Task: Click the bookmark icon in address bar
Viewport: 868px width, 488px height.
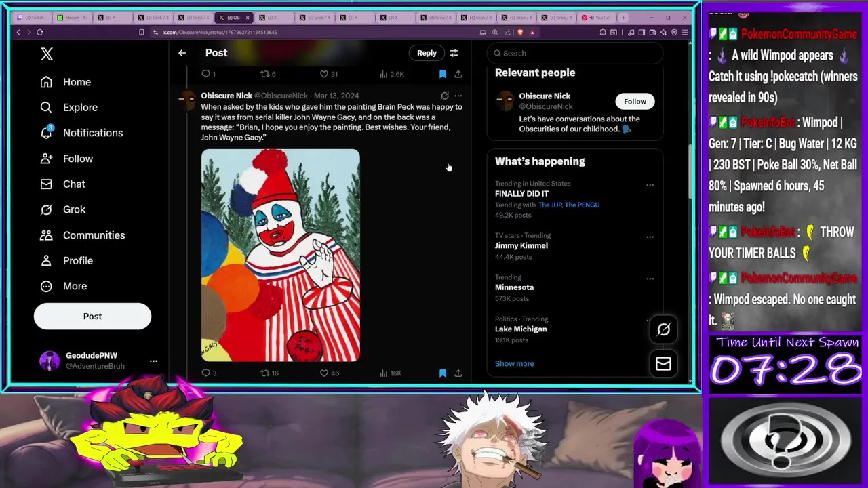Action: [141, 32]
